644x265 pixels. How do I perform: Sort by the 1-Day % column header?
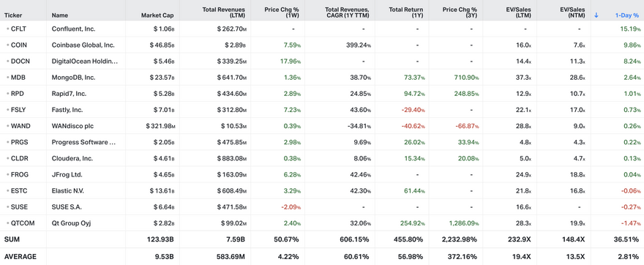pyautogui.click(x=626, y=15)
